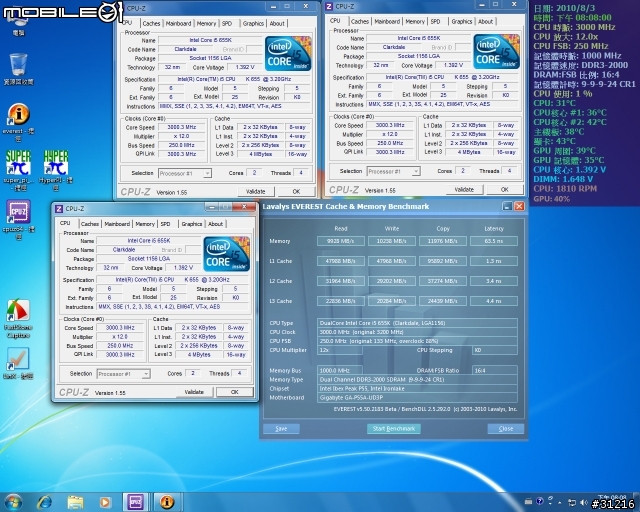Save the EVEREST benchmark results
The height and width of the screenshot is (512, 640).
(x=281, y=428)
